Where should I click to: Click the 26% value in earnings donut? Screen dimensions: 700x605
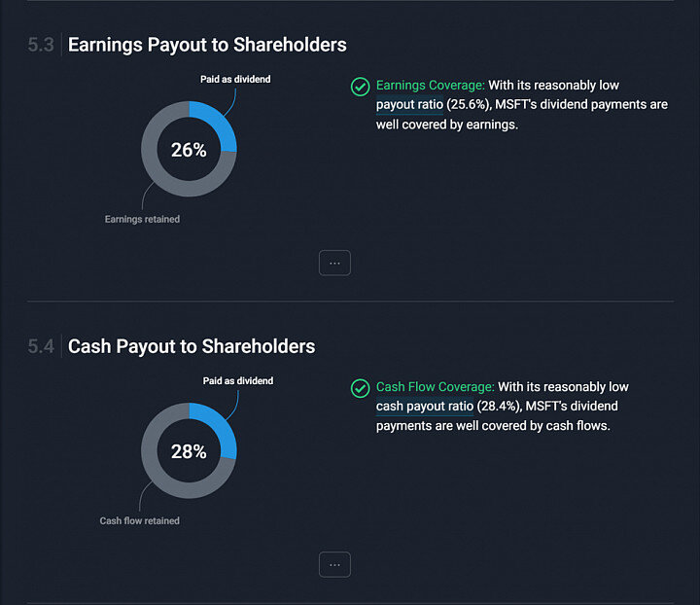click(189, 150)
